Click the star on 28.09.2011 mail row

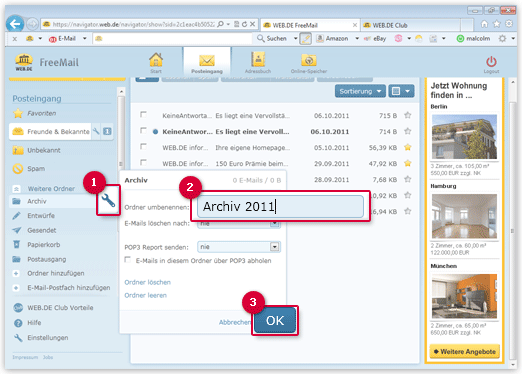(407, 179)
